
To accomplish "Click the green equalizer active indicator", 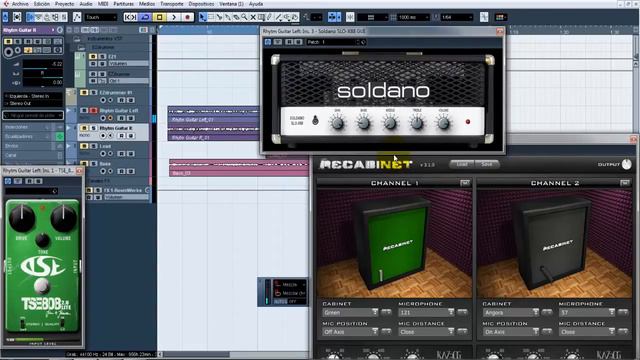I will 60,137.
